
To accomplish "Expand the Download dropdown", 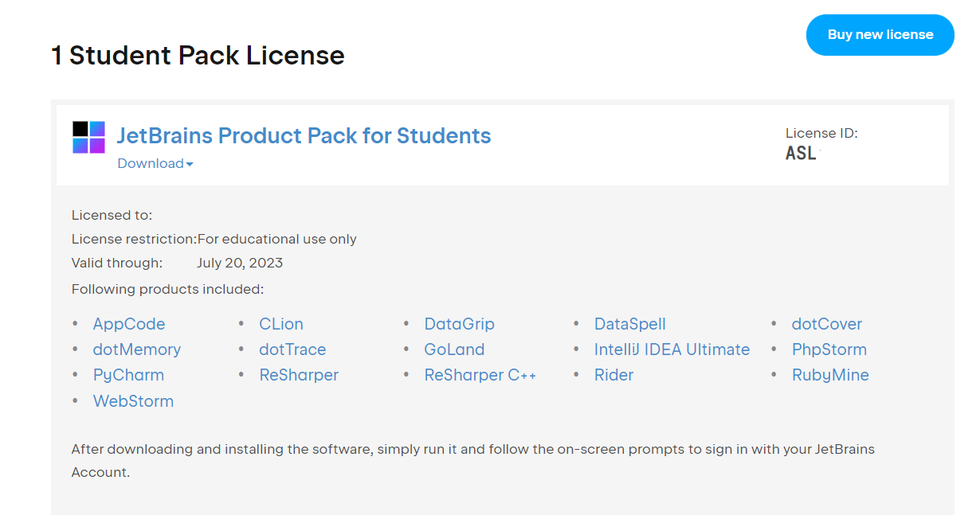I will 155,163.
